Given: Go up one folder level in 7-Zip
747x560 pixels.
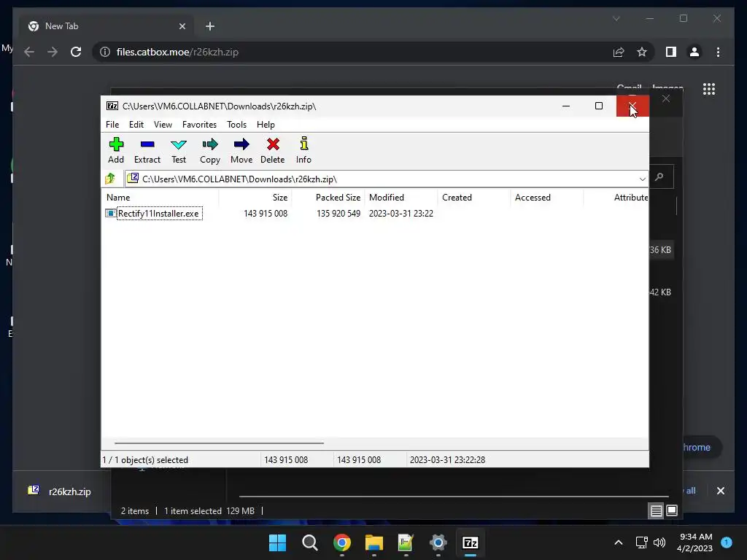Looking at the screenshot, I should click(110, 179).
